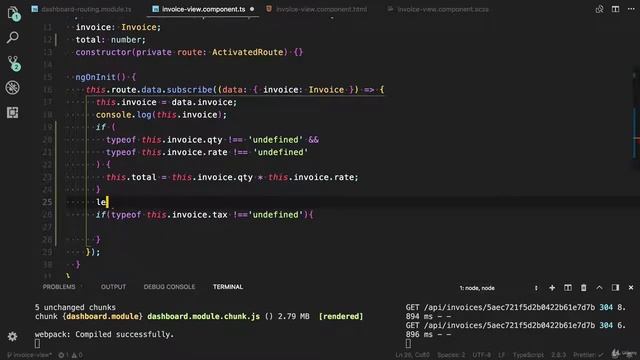Select invoice-view.component.ts tab
This screenshot has width=640, height=360.
[x=203, y=9]
